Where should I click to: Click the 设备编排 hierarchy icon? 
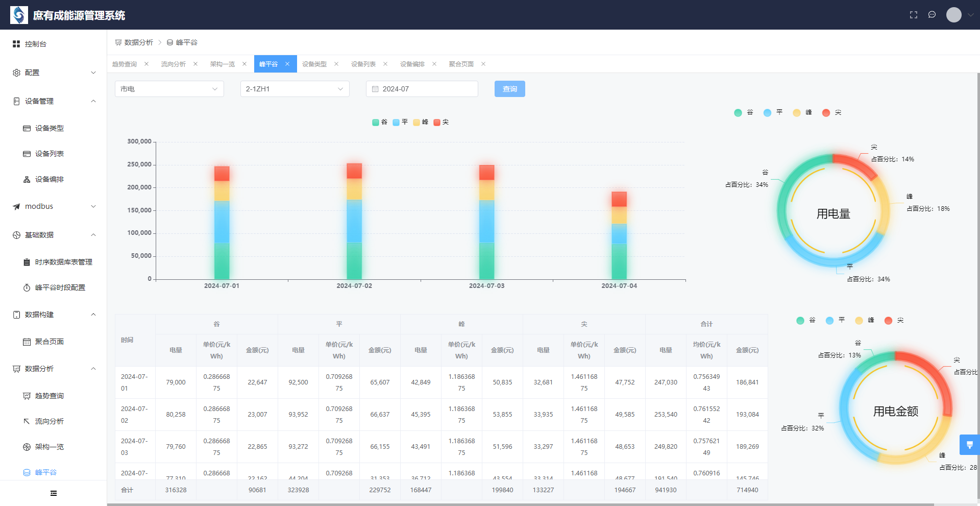pyautogui.click(x=27, y=179)
